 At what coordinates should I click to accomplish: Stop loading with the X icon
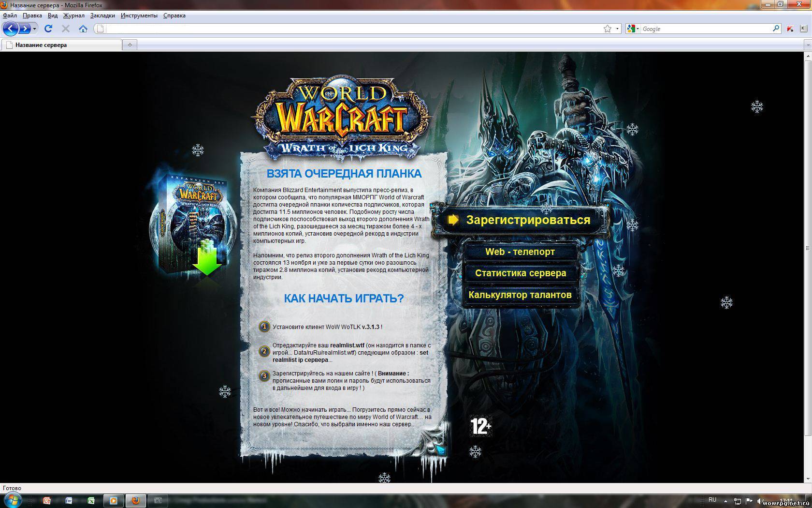pyautogui.click(x=66, y=29)
